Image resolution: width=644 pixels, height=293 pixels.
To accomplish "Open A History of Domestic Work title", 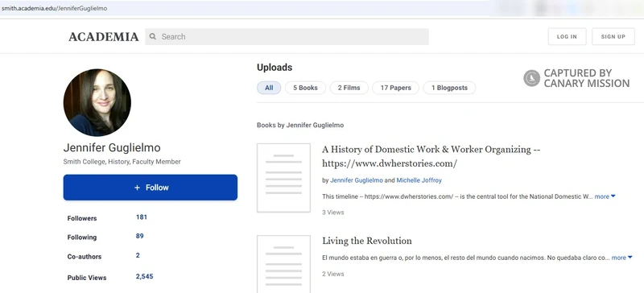I will (x=431, y=156).
